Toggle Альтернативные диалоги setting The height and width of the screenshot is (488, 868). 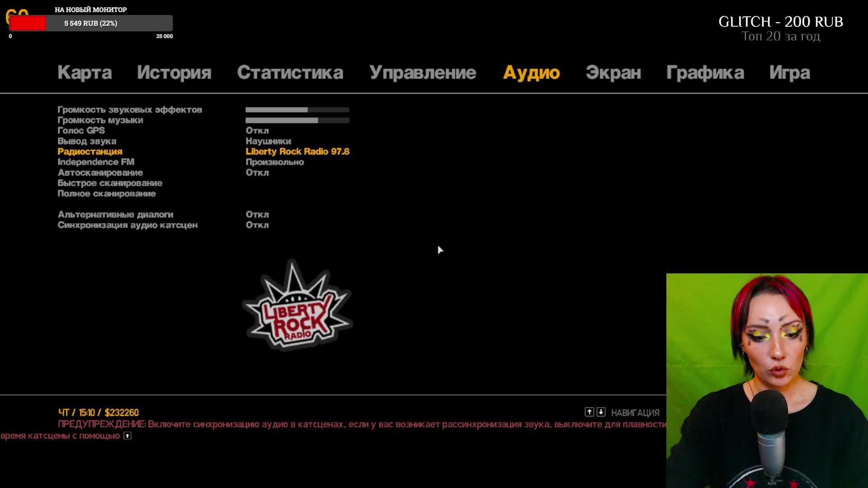pos(257,215)
